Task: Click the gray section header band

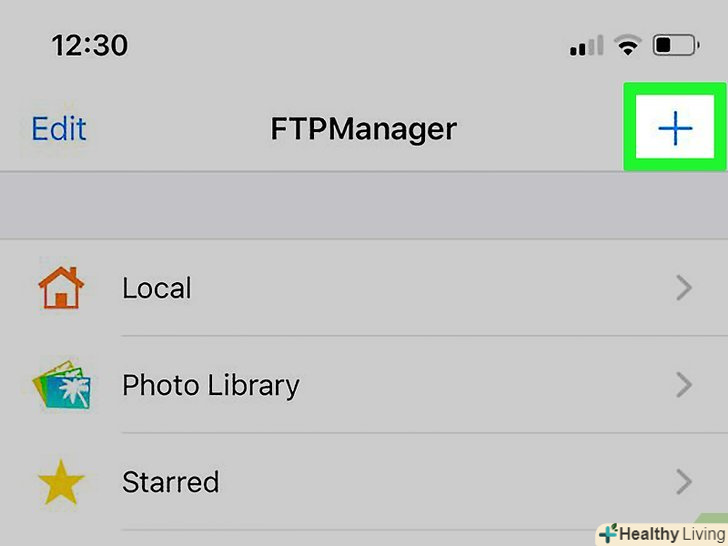Action: click(364, 205)
